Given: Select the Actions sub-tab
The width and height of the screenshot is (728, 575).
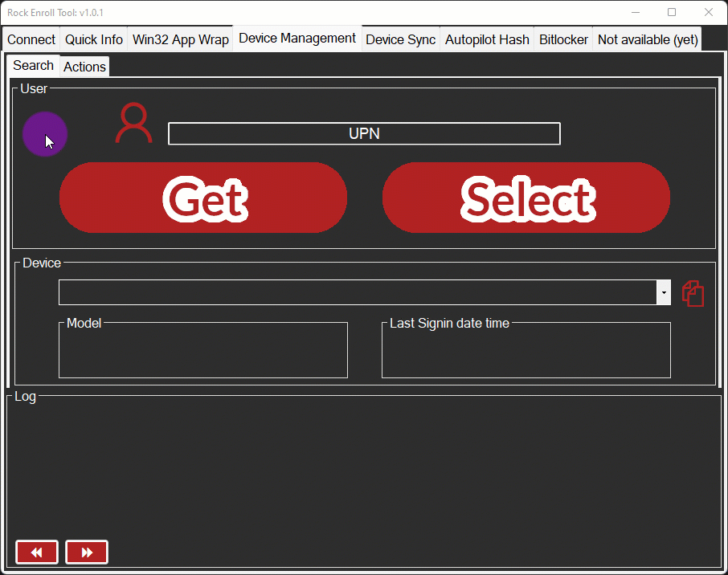Looking at the screenshot, I should click(x=84, y=67).
